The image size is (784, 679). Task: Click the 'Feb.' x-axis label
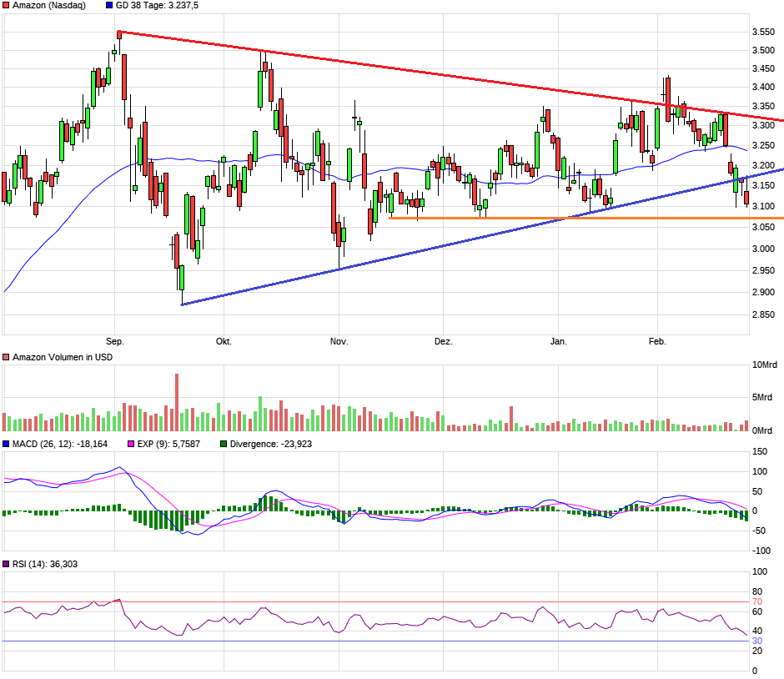pos(657,341)
